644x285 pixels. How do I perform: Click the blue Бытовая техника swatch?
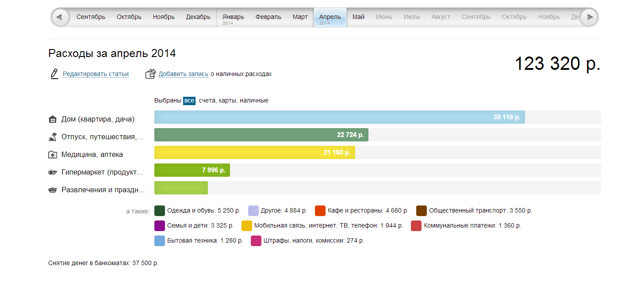[x=160, y=241]
